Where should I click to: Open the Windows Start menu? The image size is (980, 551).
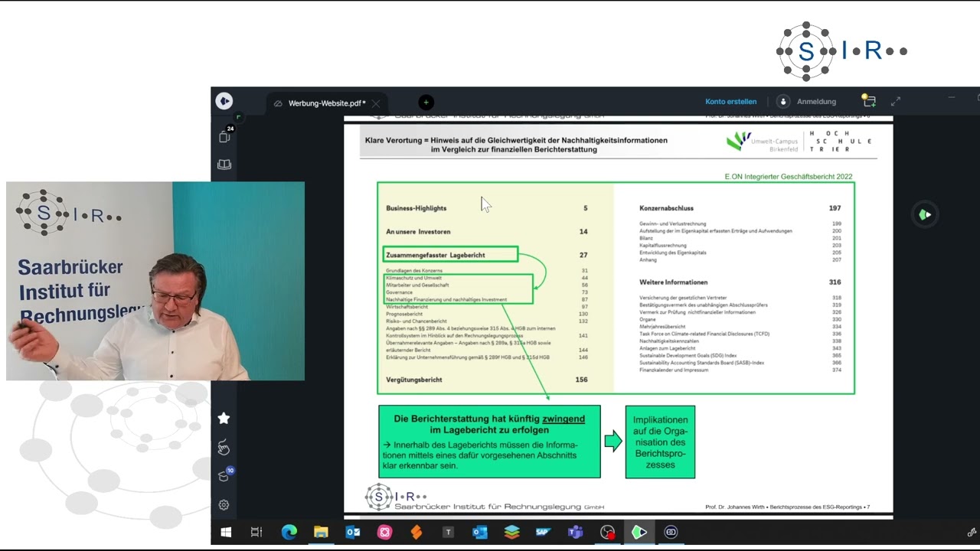coord(226,532)
